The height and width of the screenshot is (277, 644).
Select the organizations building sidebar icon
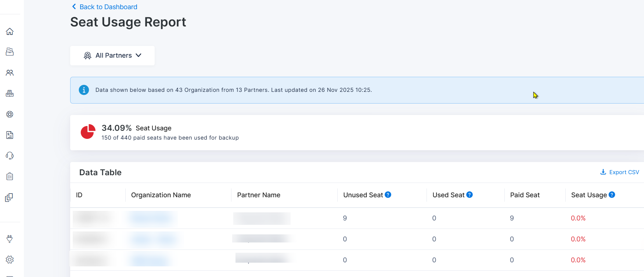point(10,93)
